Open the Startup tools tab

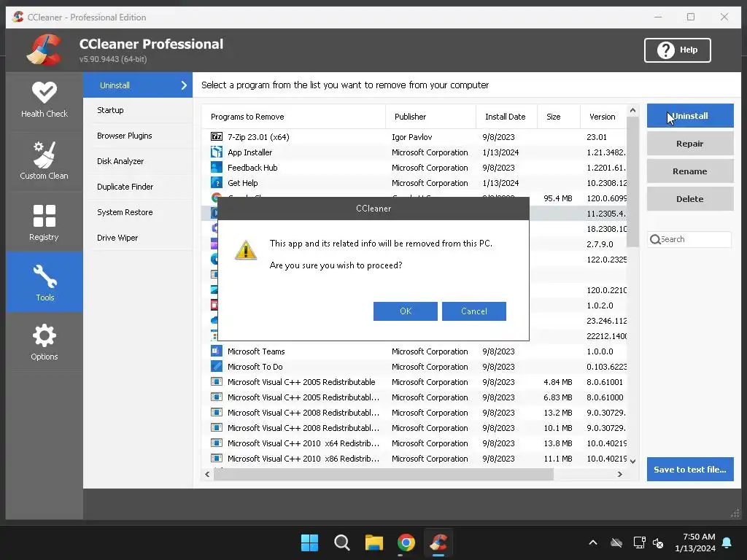pos(138,110)
